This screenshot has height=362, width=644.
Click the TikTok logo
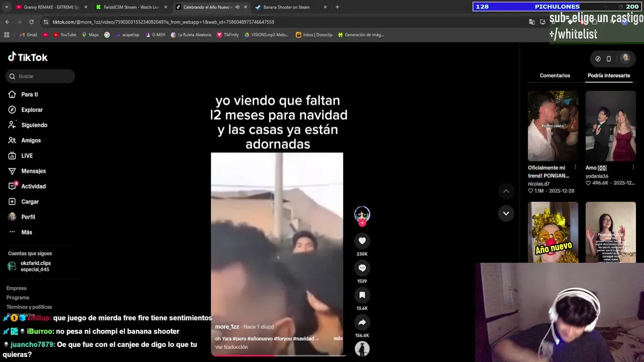pyautogui.click(x=28, y=57)
